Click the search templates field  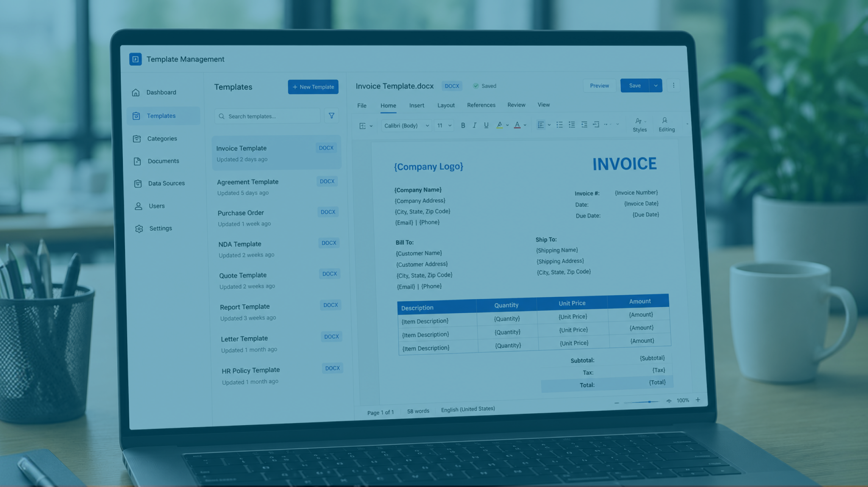pos(267,116)
